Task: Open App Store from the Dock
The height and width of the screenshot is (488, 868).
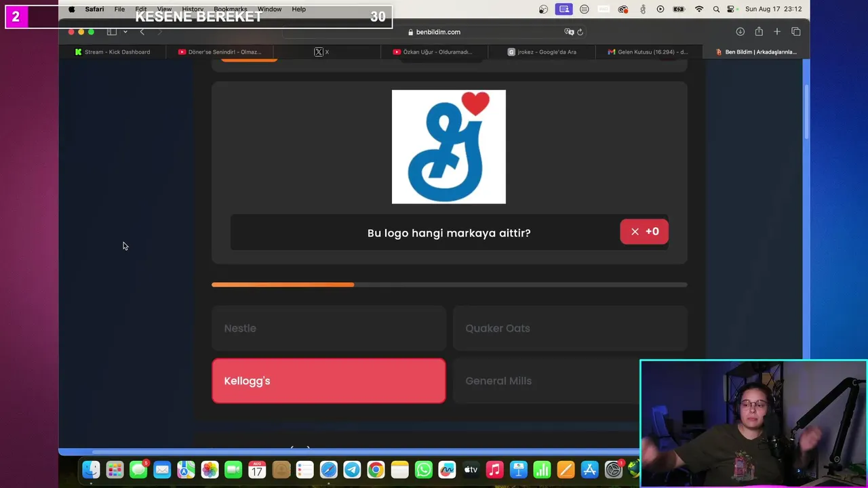Action: point(589,470)
